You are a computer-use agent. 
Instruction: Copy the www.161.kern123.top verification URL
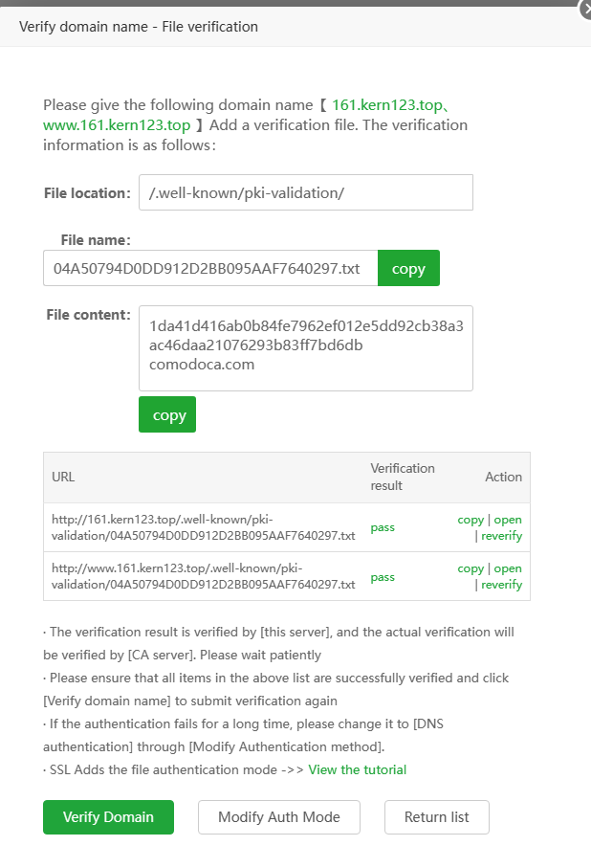point(471,568)
